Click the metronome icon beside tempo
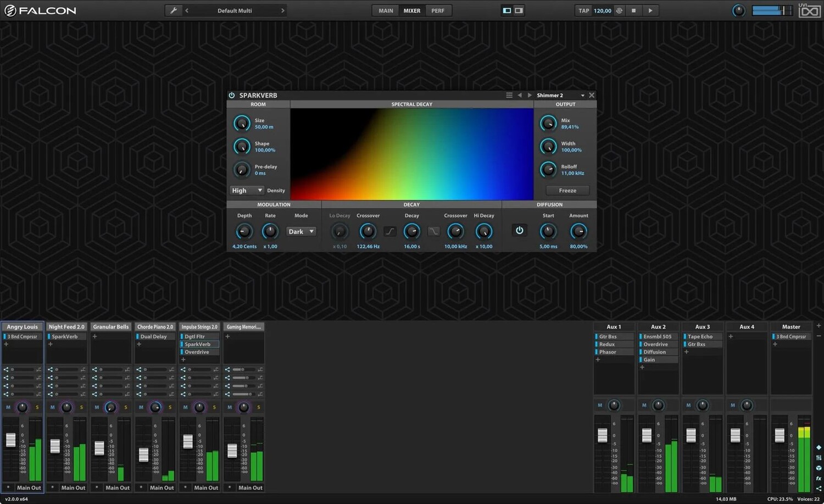Viewport: 824px width, 504px height. coord(619,10)
